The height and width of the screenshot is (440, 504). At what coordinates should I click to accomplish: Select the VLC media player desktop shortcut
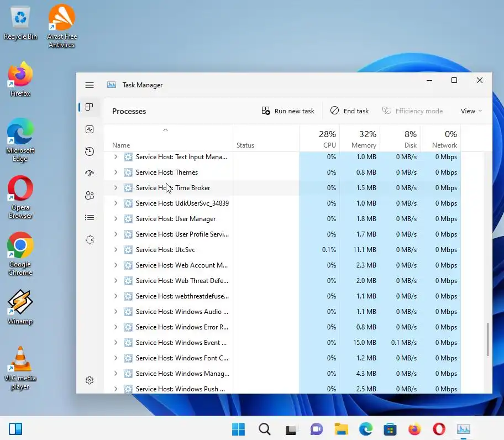(x=20, y=368)
